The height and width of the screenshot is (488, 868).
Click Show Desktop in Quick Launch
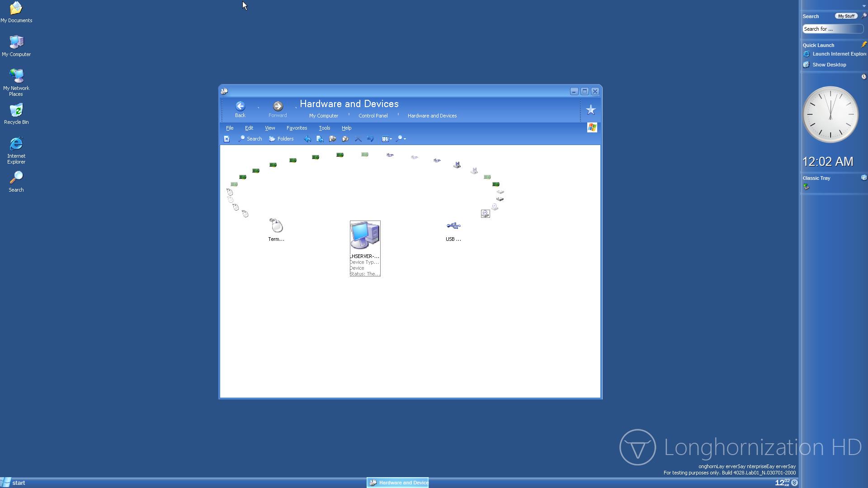(x=829, y=65)
